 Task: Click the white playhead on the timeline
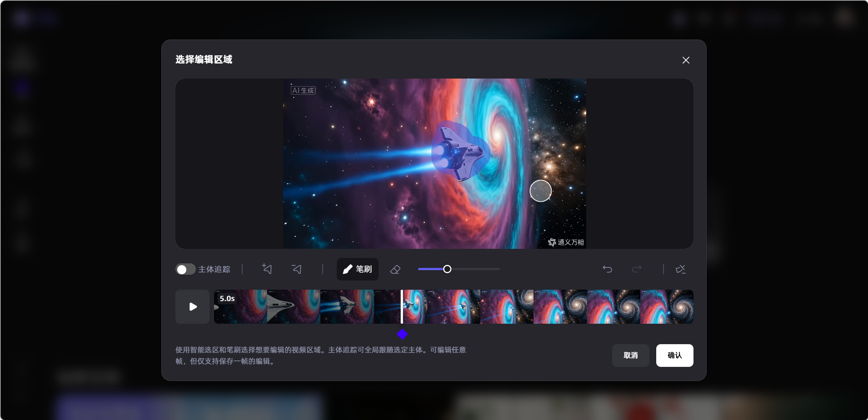point(402,307)
